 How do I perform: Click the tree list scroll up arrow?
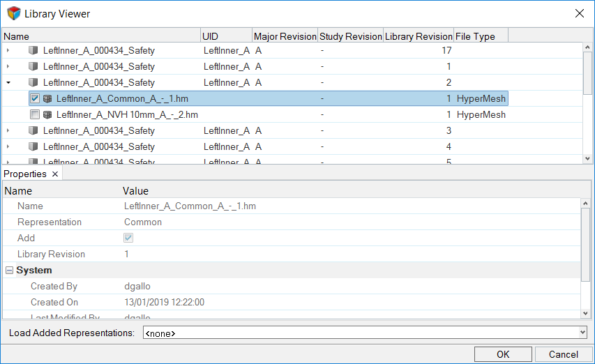(587, 47)
